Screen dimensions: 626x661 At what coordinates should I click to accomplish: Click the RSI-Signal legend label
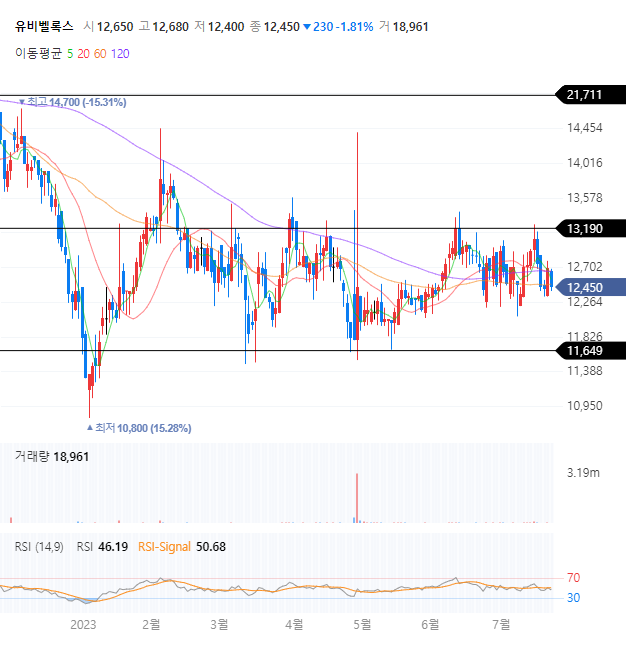[164, 547]
